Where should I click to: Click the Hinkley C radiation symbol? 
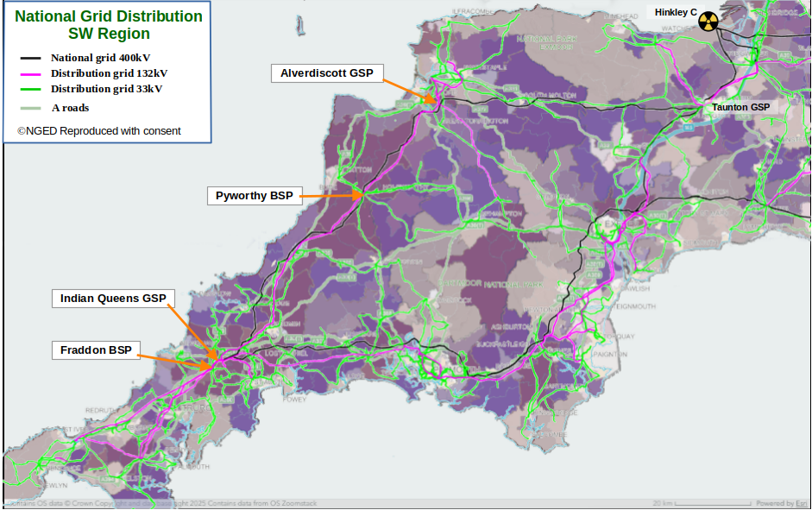point(708,22)
